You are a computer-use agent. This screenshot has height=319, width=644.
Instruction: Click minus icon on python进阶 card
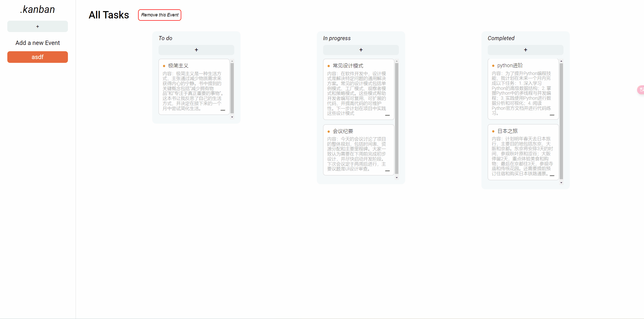(552, 115)
